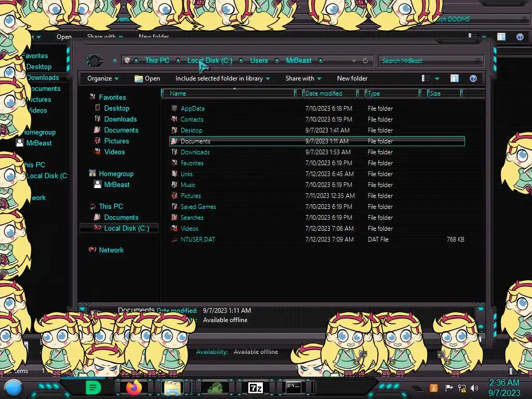The height and width of the screenshot is (399, 532).
Task: Click the breadcrumb arrow after Users
Action: pyautogui.click(x=277, y=60)
